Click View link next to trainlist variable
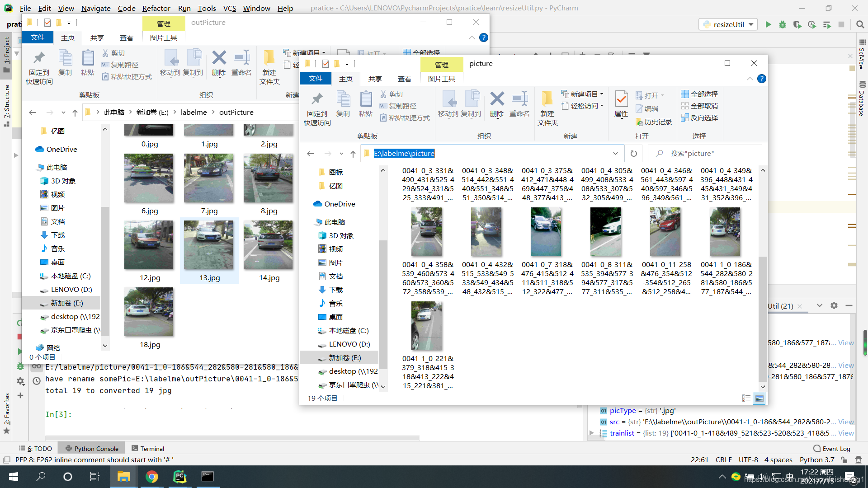The height and width of the screenshot is (488, 868). click(845, 433)
